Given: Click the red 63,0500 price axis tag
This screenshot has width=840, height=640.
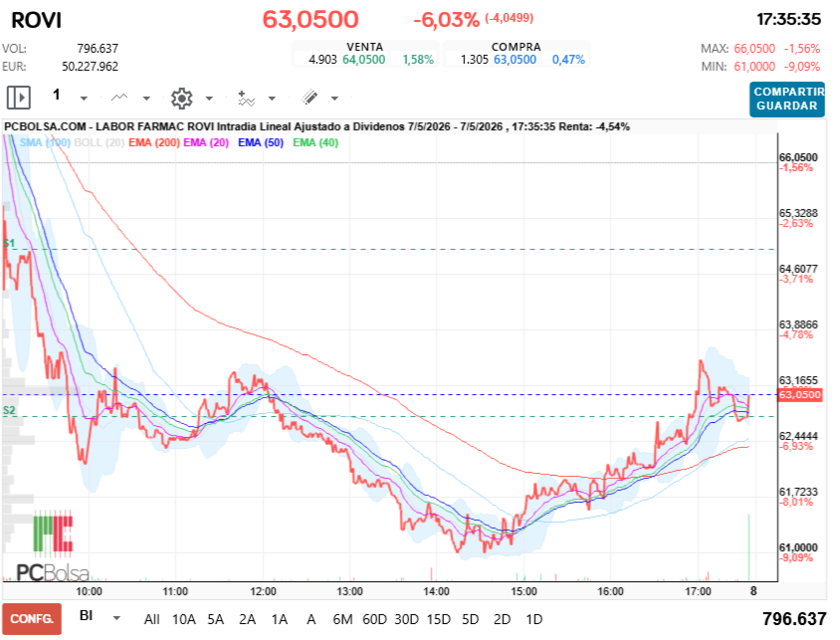Looking at the screenshot, I should tap(800, 395).
